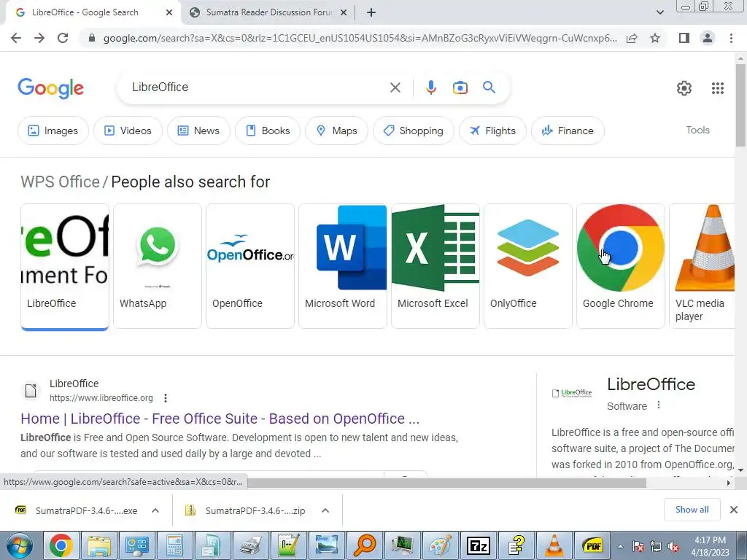Filter results by Videos
The image size is (747, 560).
[128, 131]
